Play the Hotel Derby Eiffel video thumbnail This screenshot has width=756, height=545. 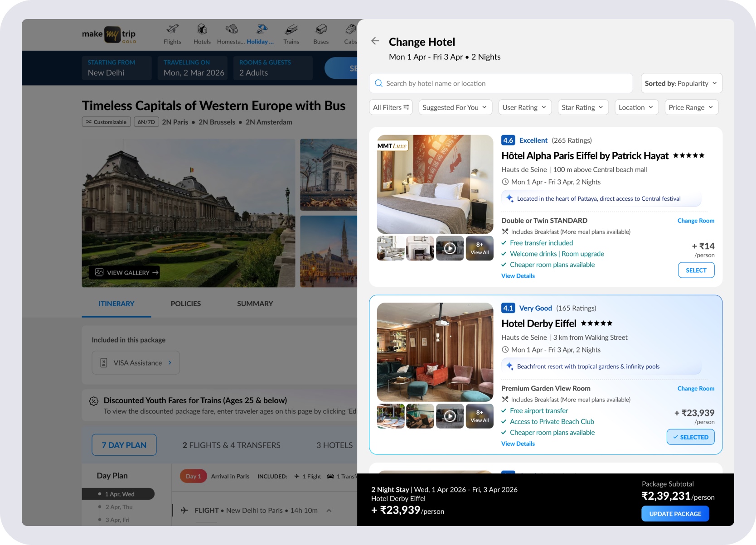[x=450, y=416]
